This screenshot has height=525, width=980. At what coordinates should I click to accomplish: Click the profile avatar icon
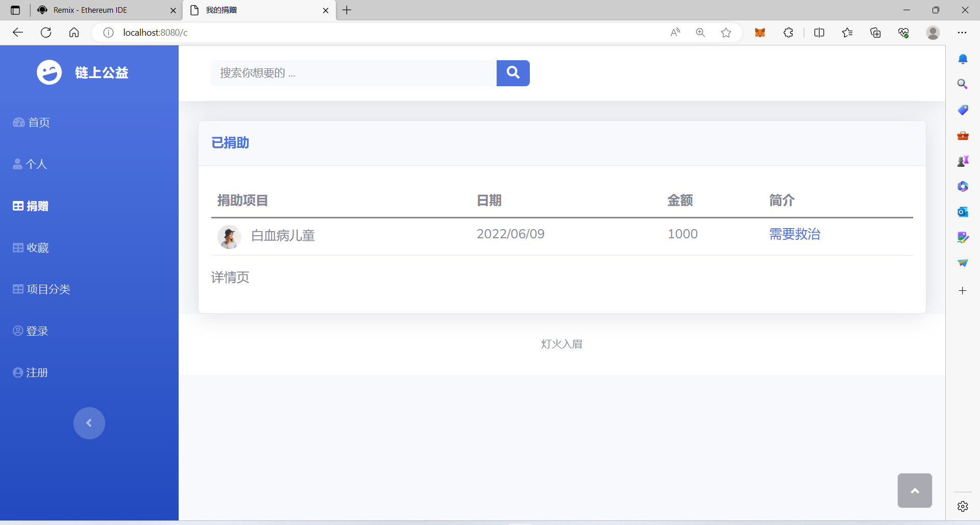click(933, 33)
